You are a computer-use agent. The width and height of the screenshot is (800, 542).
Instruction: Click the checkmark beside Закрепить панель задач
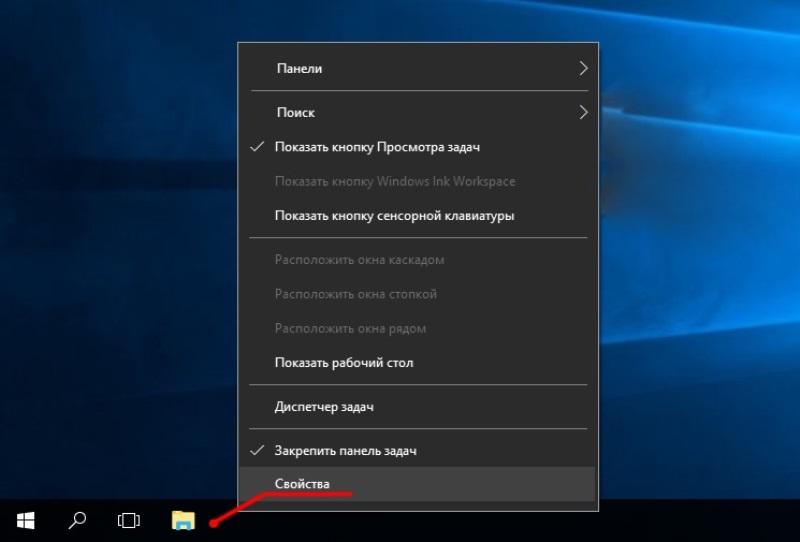pos(257,450)
